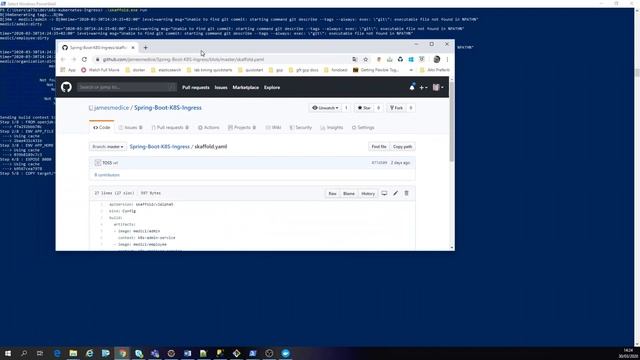Open the file History
Viewport: 640px width, 360px height.
pos(368,193)
